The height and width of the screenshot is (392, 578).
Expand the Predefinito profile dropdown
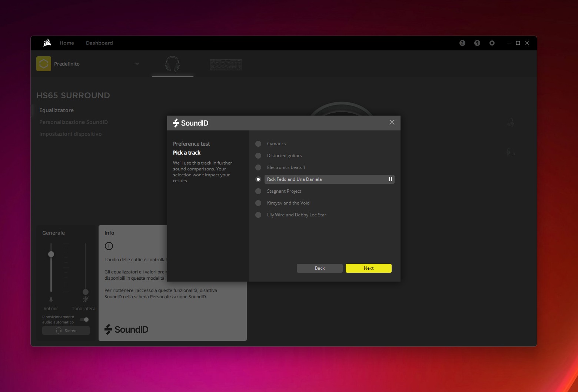coord(137,64)
